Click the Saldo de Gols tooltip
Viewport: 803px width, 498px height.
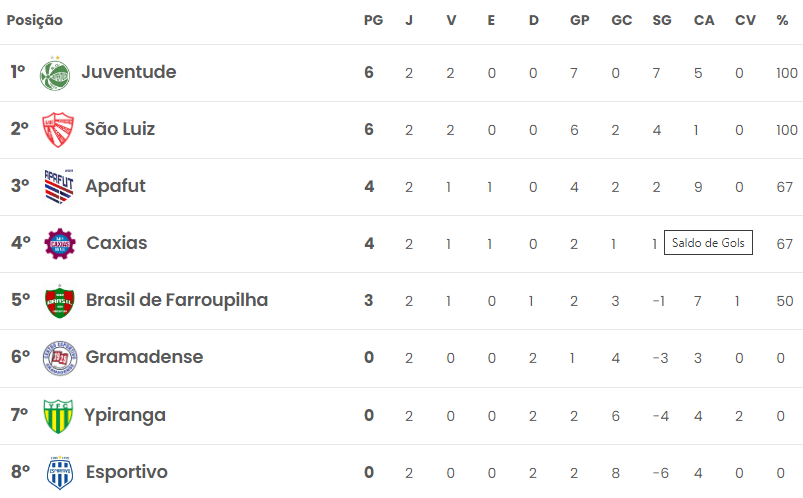click(708, 242)
